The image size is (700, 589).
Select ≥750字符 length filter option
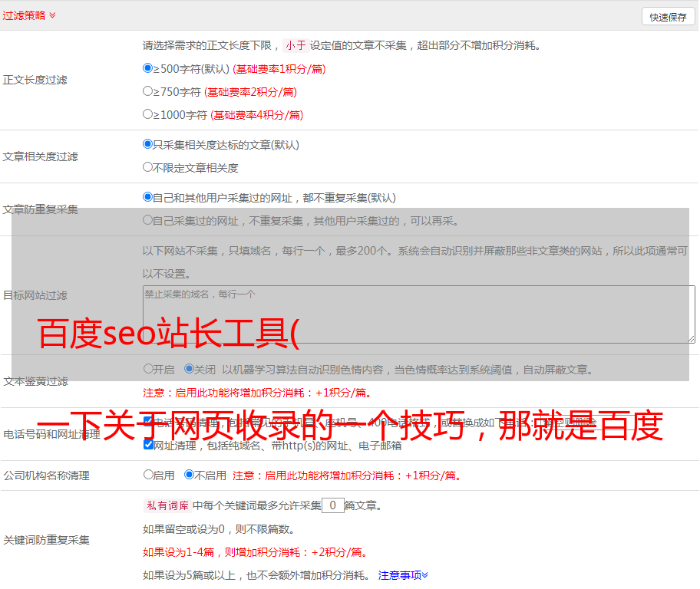pyautogui.click(x=148, y=91)
